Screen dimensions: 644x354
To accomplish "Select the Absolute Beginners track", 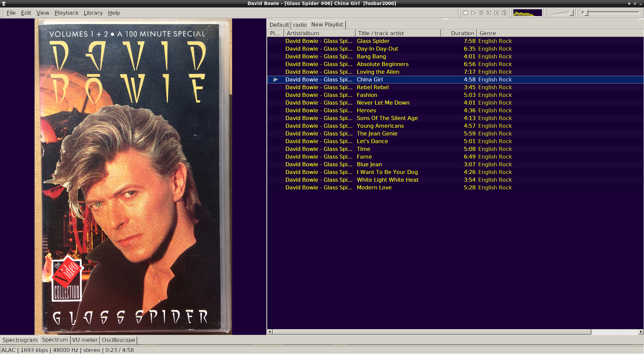I will pos(382,64).
